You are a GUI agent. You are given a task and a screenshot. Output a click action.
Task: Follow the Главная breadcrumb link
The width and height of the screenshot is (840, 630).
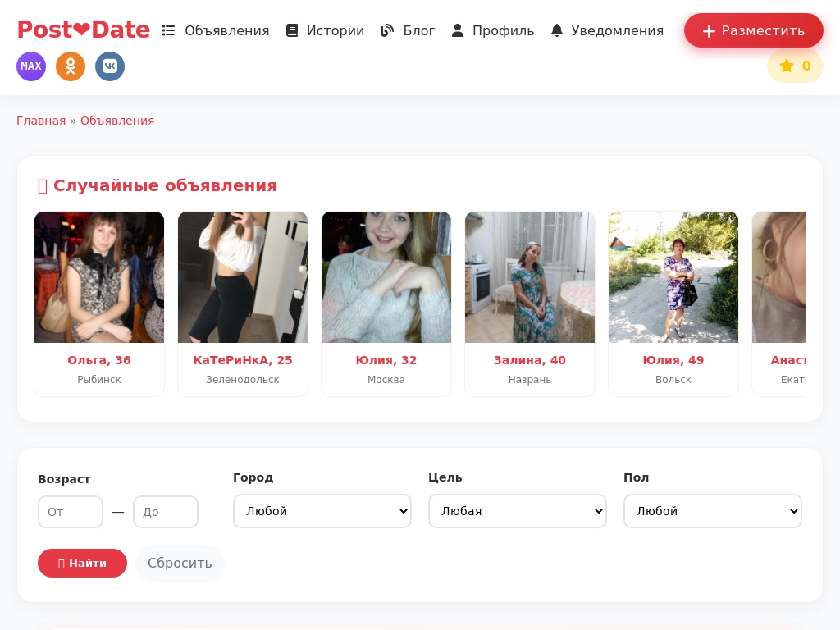41,121
